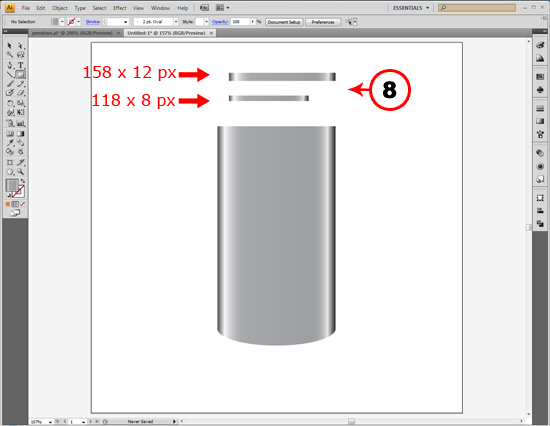Select the Magic Wand tool
This screenshot has height=426, width=550.
9,55
